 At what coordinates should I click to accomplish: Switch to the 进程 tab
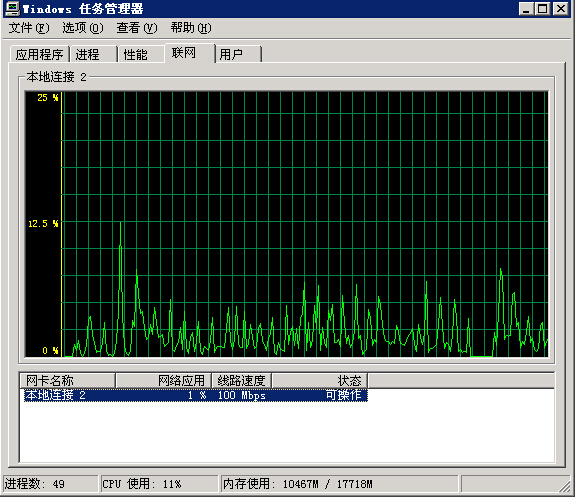click(93, 54)
